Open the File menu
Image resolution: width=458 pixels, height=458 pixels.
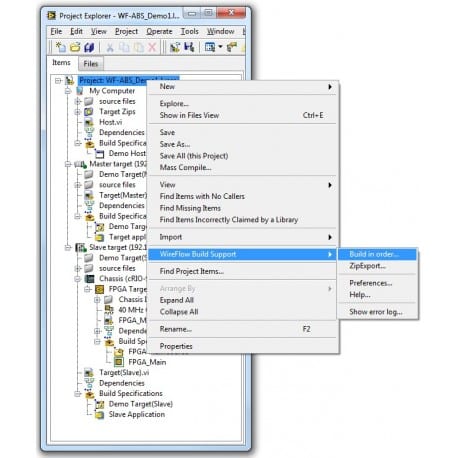56,31
